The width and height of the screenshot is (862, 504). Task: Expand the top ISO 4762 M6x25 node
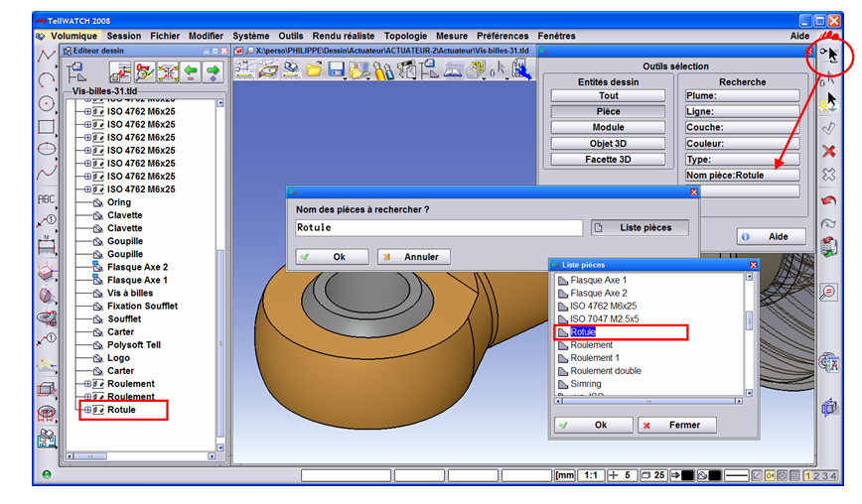click(87, 112)
